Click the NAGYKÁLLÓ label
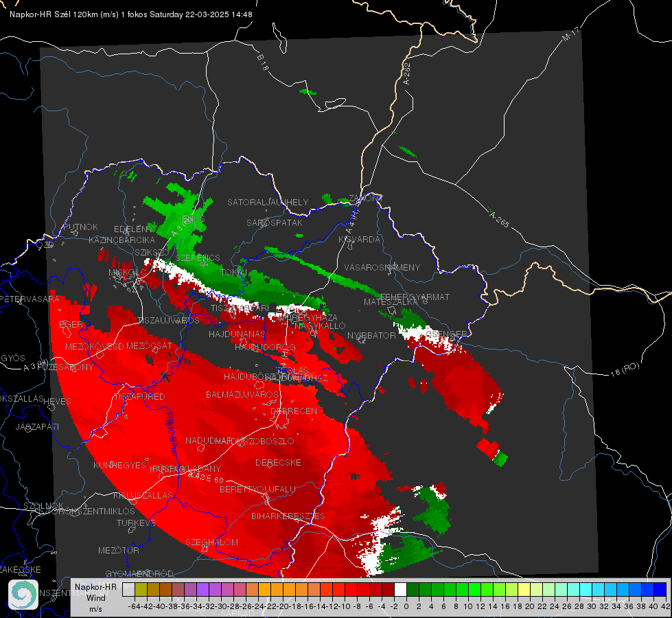This screenshot has height=618, width=672. pos(320,326)
